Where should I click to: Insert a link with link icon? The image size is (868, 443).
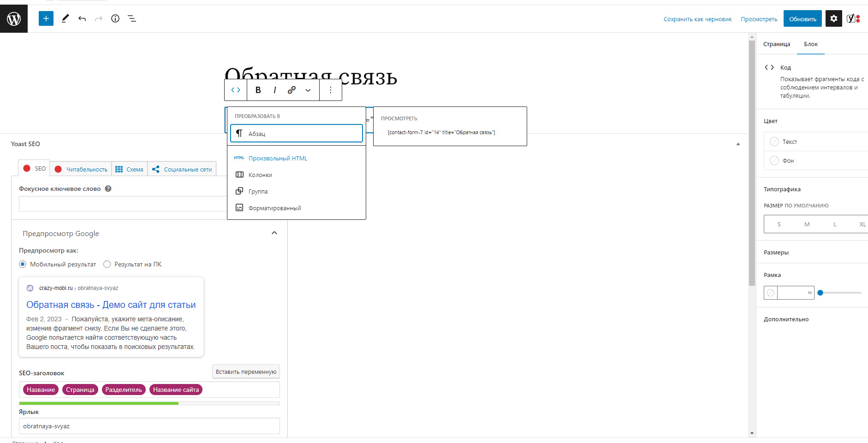291,90
